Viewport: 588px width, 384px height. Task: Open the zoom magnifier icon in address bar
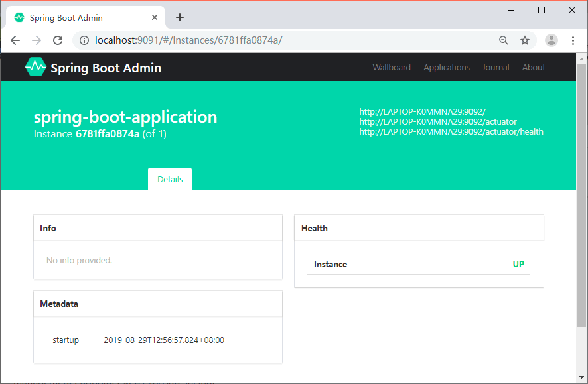(503, 40)
